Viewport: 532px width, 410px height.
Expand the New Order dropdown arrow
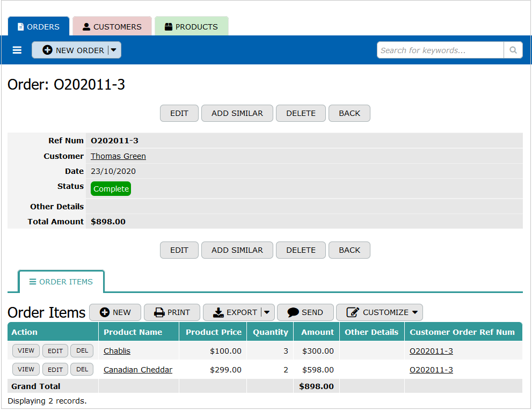point(114,50)
